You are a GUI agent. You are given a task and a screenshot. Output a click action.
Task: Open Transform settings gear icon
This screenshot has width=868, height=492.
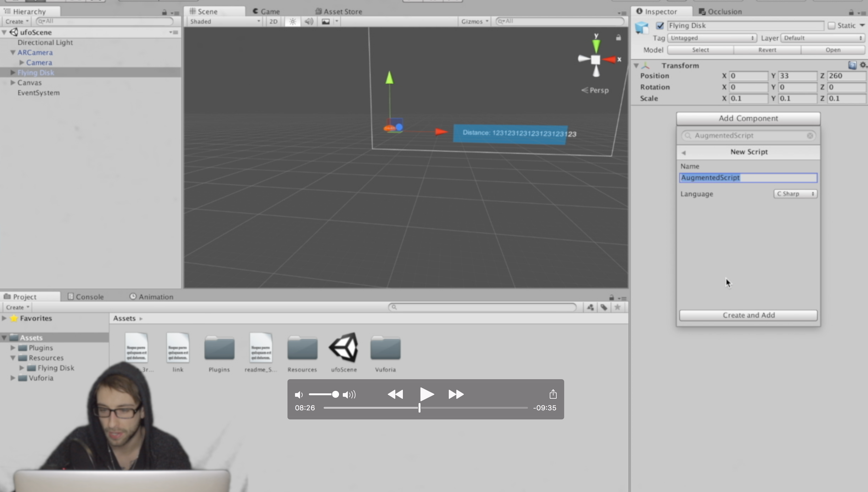(863, 65)
